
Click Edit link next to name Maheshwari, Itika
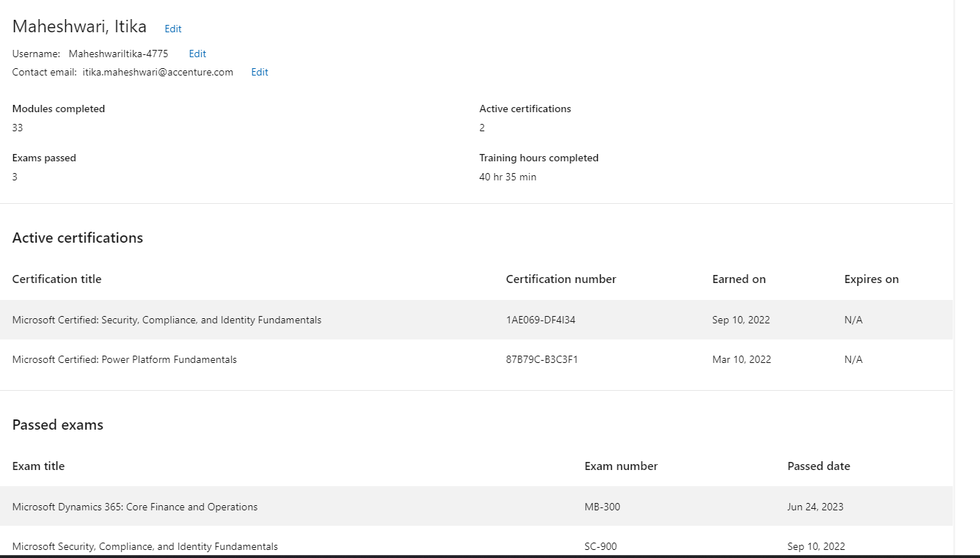point(173,29)
